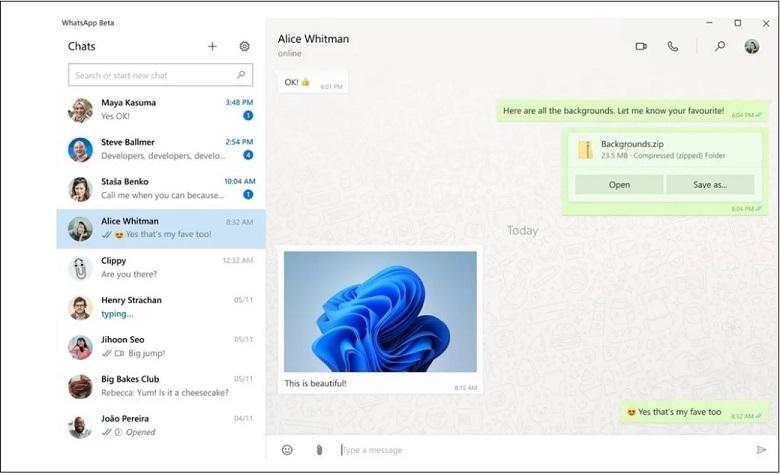The height and width of the screenshot is (474, 780).
Task: Search within the conversation using magnifier icon
Action: click(x=719, y=46)
